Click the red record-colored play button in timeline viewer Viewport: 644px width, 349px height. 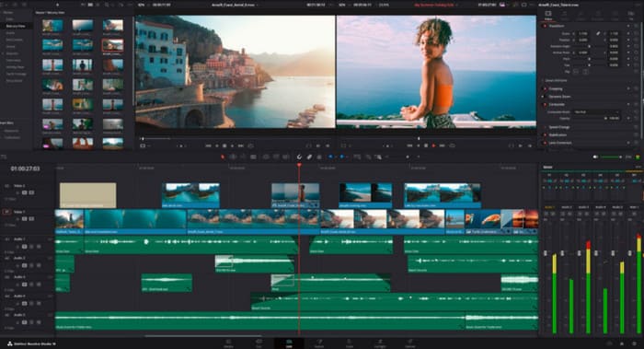click(x=433, y=145)
